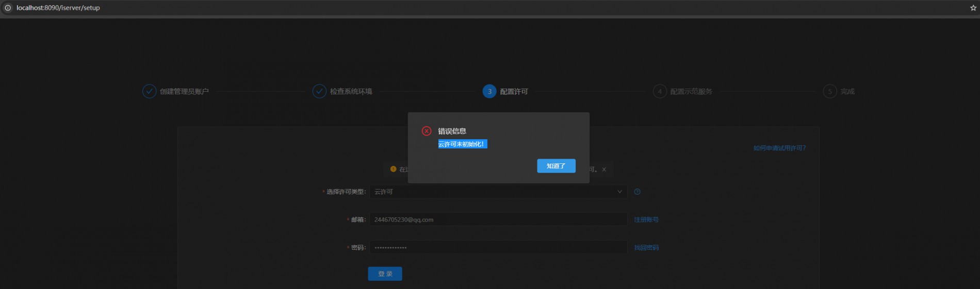Bookmark this page with the star icon
The width and height of the screenshot is (980, 289).
coord(973,8)
